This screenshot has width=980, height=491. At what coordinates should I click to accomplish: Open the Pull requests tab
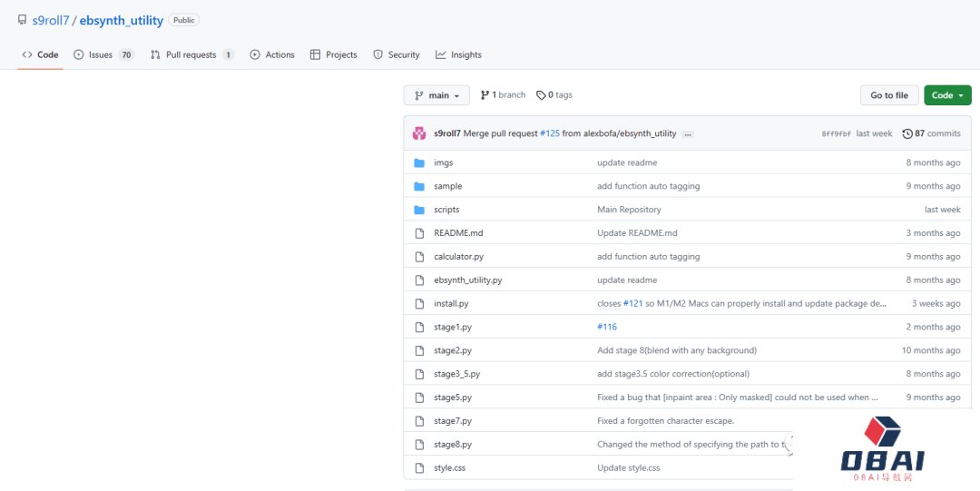[191, 54]
